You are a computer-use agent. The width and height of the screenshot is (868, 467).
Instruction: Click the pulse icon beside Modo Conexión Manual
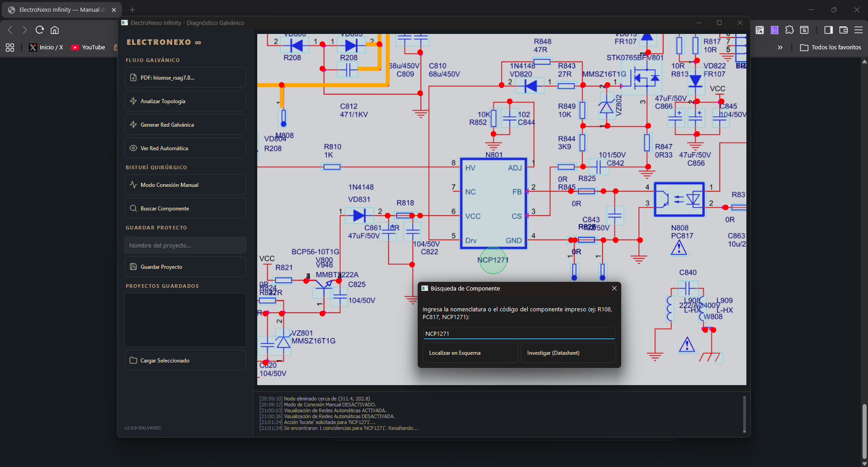pos(133,185)
